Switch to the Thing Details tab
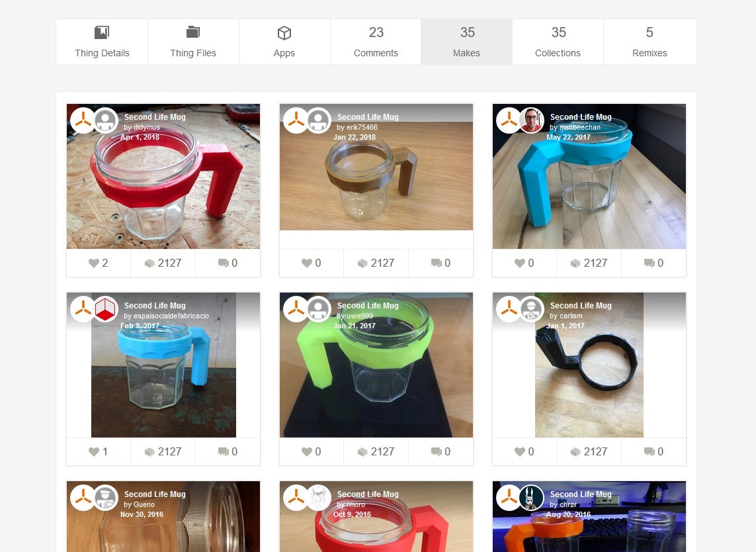756x552 pixels. [103, 42]
